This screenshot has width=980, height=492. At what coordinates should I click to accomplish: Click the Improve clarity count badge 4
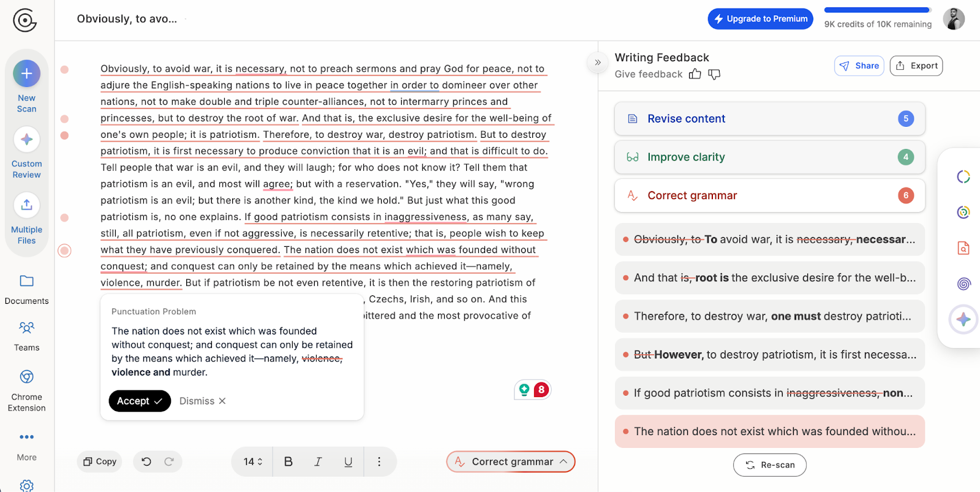(x=906, y=157)
